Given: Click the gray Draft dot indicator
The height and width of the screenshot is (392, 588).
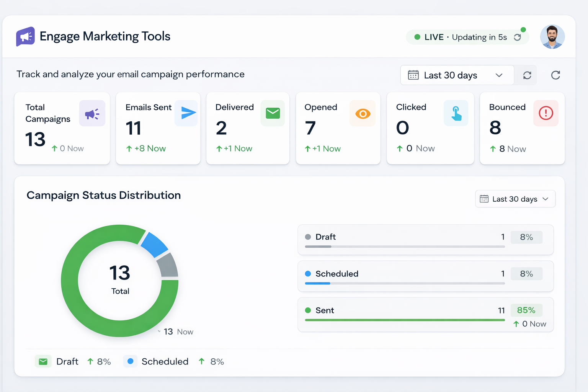Looking at the screenshot, I should point(308,237).
